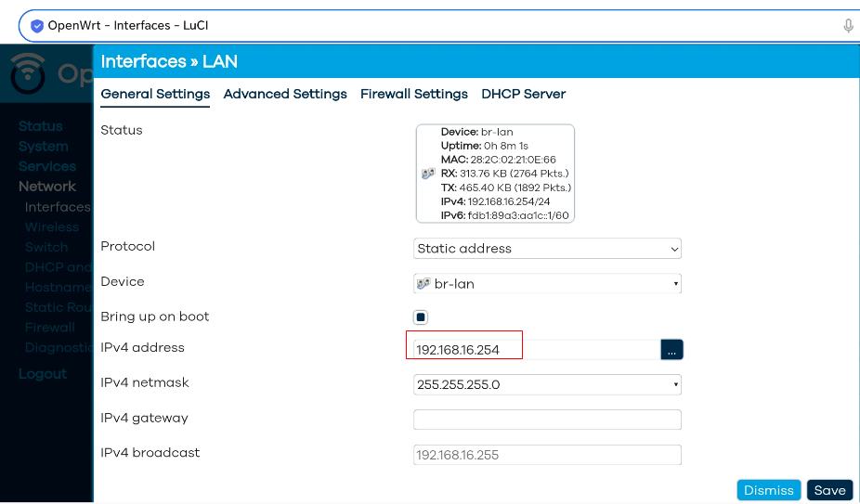Open the Status menu in sidebar

coord(41,126)
